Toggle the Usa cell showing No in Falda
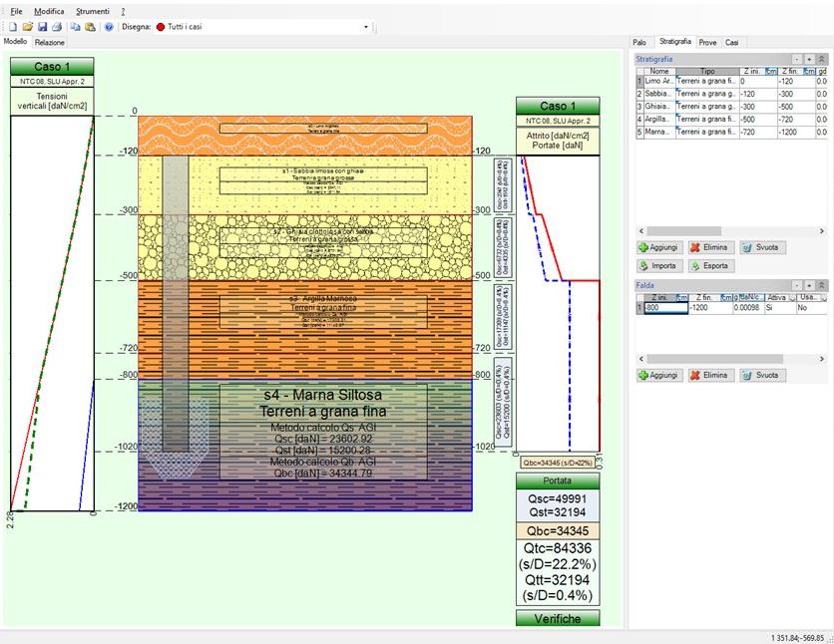The height and width of the screenshot is (644, 834). coord(804,309)
